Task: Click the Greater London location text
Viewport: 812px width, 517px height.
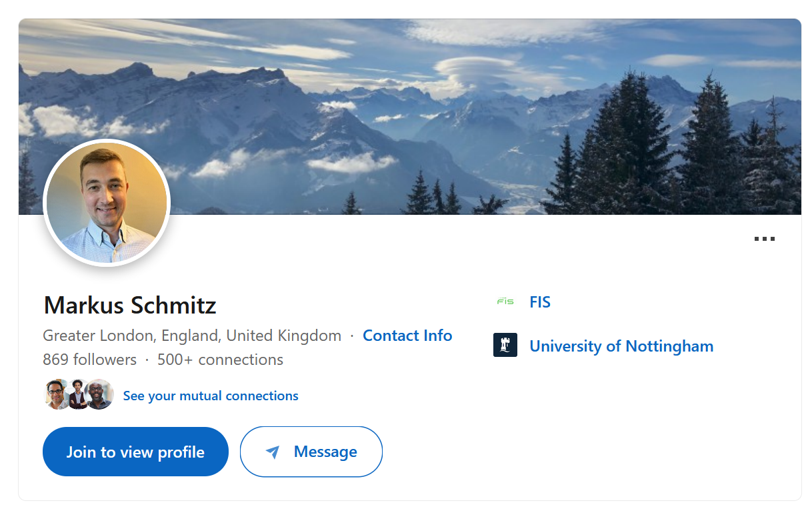Action: [x=192, y=336]
